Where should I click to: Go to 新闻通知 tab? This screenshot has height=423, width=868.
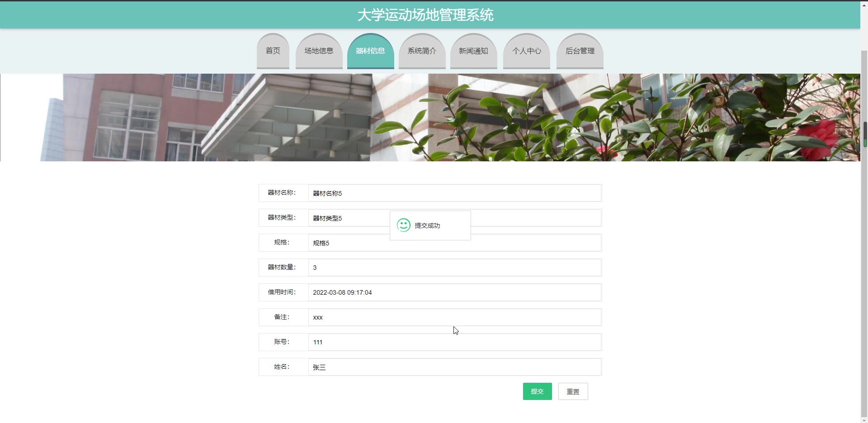[x=473, y=51]
